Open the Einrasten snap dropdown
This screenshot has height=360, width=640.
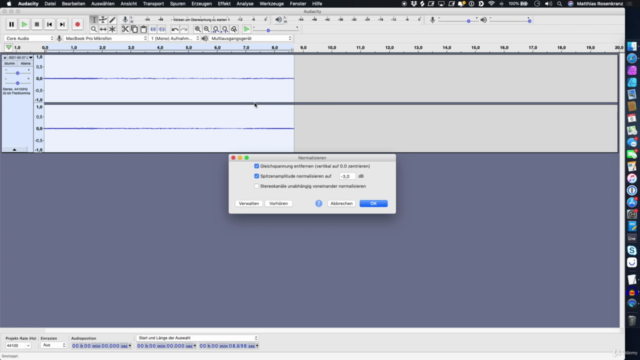[x=53, y=346]
